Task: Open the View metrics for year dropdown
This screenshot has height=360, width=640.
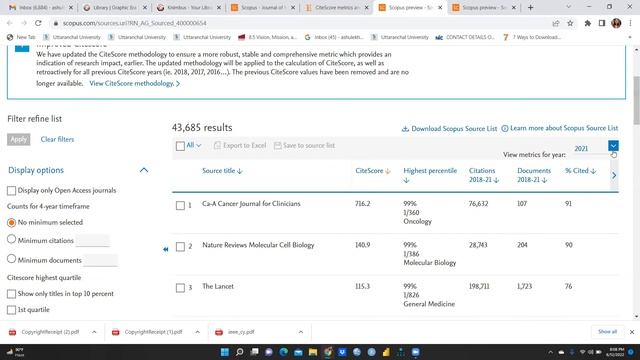Action: coord(613,146)
